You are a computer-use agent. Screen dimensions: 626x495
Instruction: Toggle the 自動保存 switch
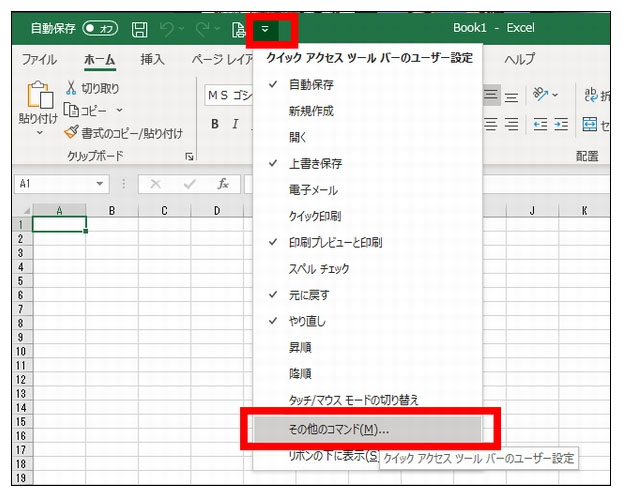click(100, 28)
